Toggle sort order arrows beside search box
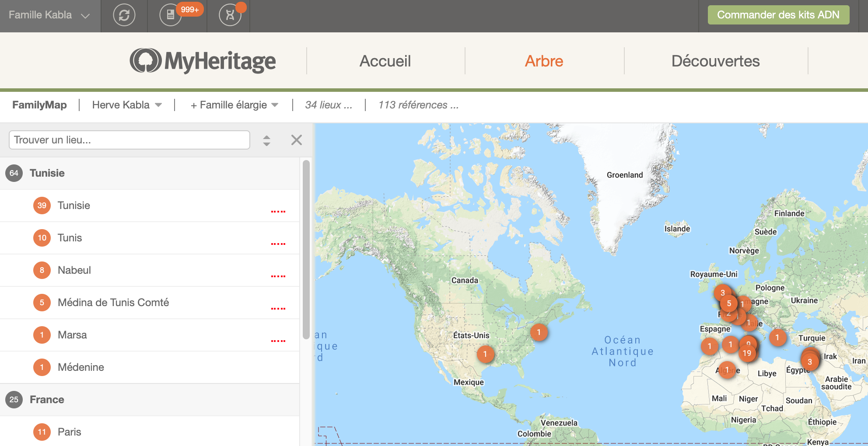The image size is (868, 446). tap(266, 140)
